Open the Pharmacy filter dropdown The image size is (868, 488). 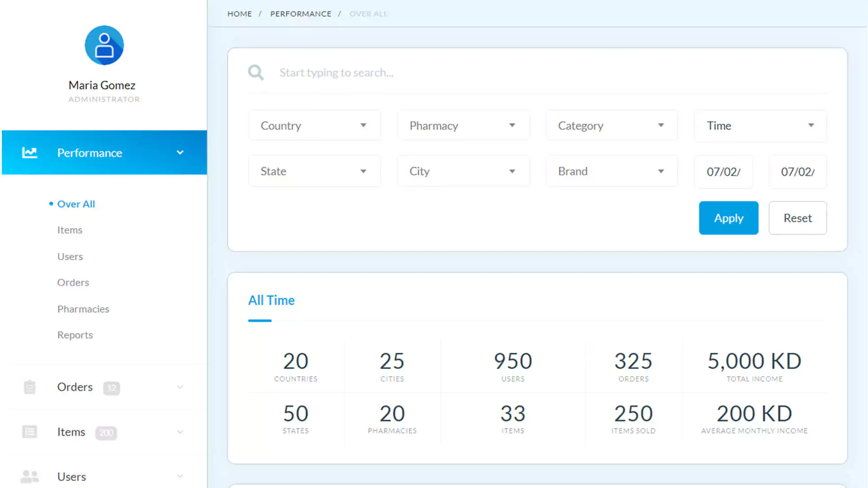[x=463, y=125]
